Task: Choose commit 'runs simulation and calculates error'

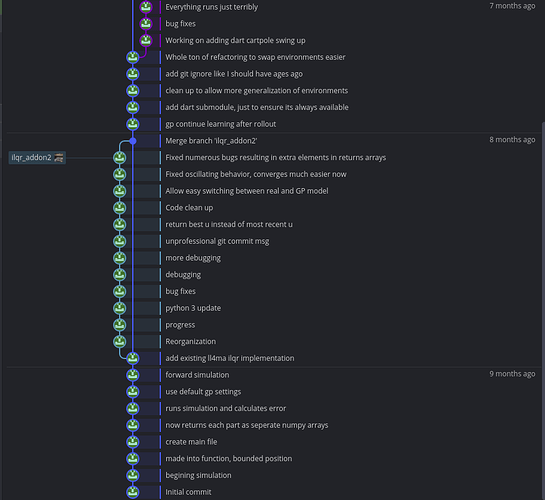Action: (226, 408)
